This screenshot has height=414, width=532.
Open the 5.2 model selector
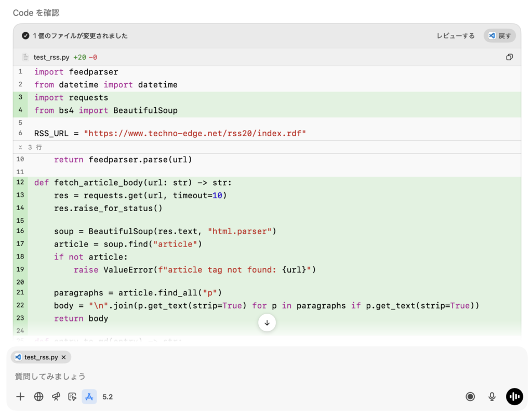[x=108, y=397]
